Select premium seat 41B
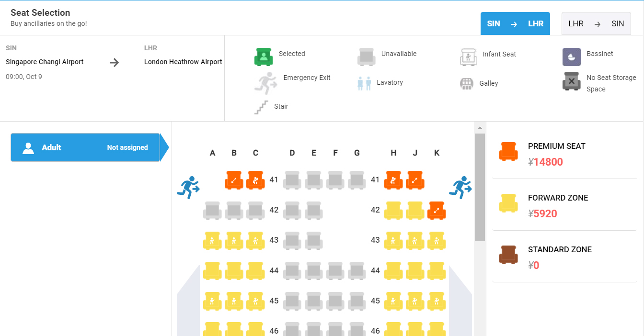 click(234, 180)
